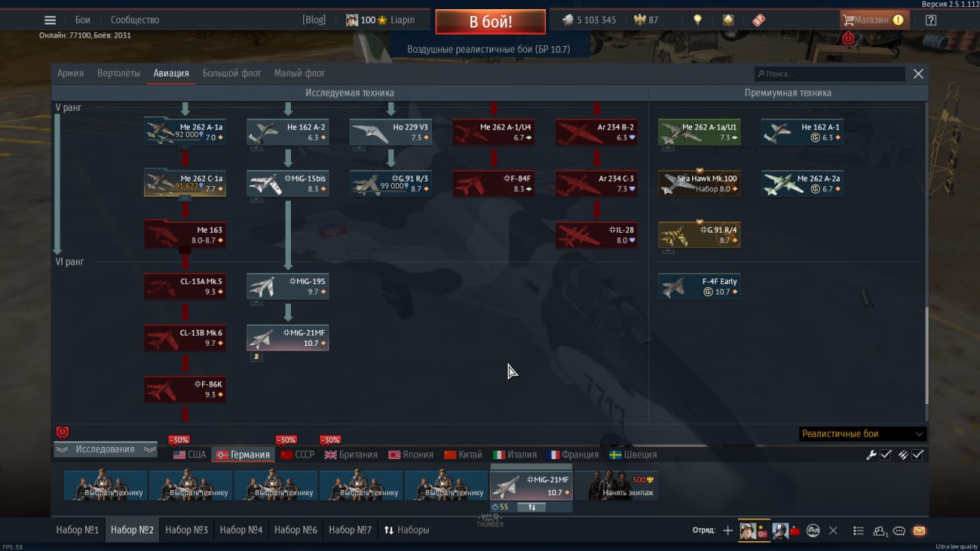Screen dimensions: 980x551
Task: Open the Наборы presets switcher
Action: [x=407, y=530]
